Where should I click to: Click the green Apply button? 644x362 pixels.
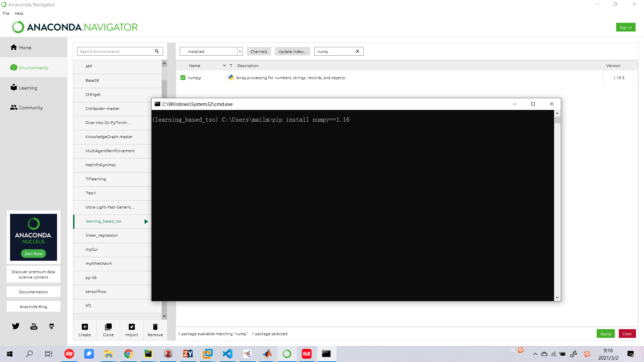605,334
